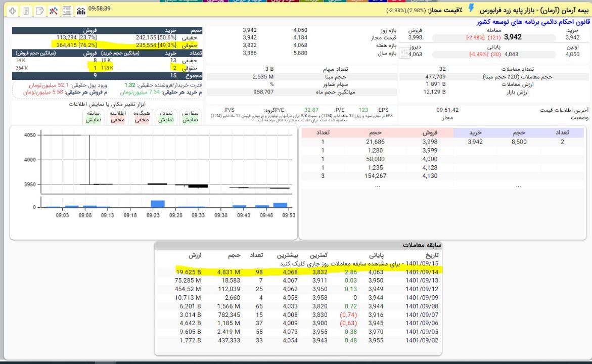The image size is (592, 364).
Task: Open the calculator icon in the top toolbar
Action: coord(26,11)
